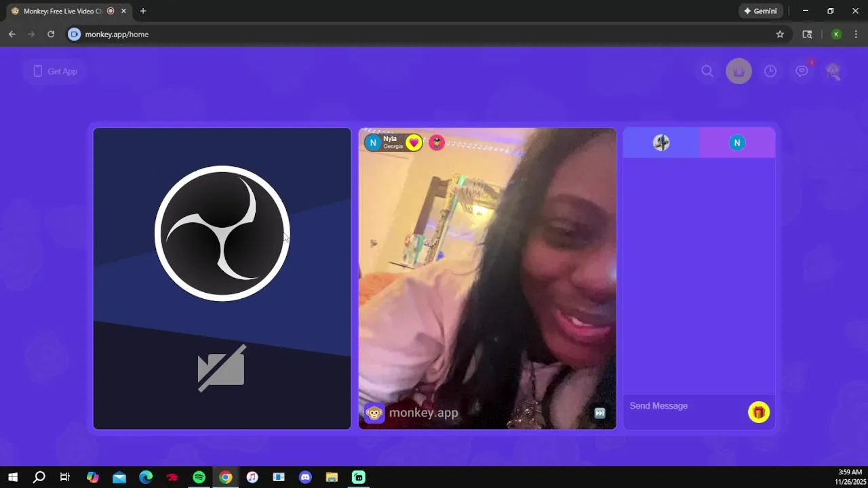Open Windows taskbar search
Image resolution: width=868 pixels, height=488 pixels.
click(x=39, y=477)
